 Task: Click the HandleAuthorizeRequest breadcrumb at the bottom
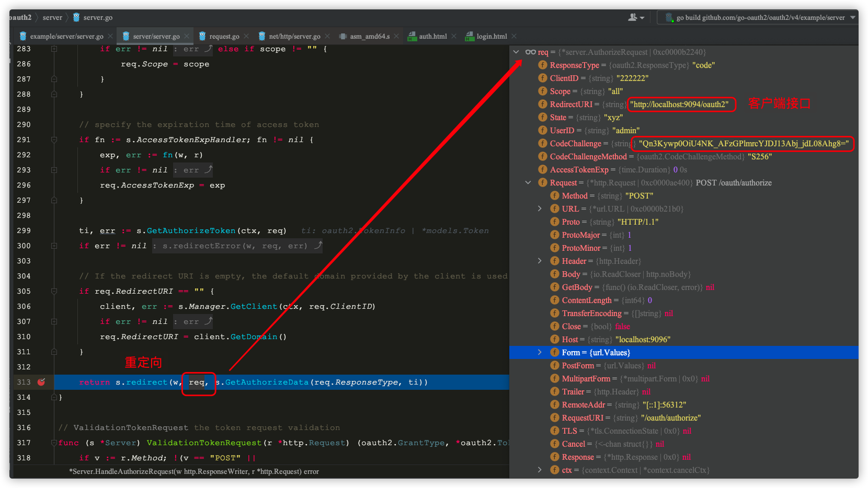[194, 471]
